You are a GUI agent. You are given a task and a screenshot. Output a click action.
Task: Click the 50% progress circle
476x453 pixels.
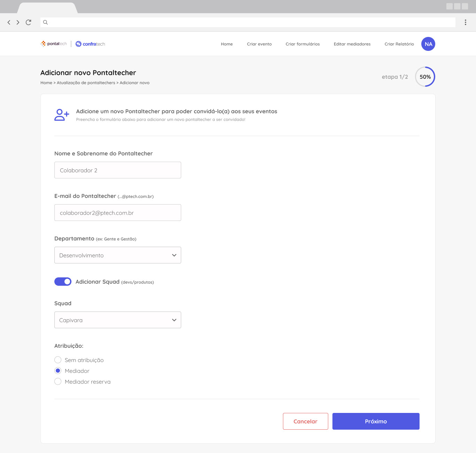pyautogui.click(x=425, y=77)
